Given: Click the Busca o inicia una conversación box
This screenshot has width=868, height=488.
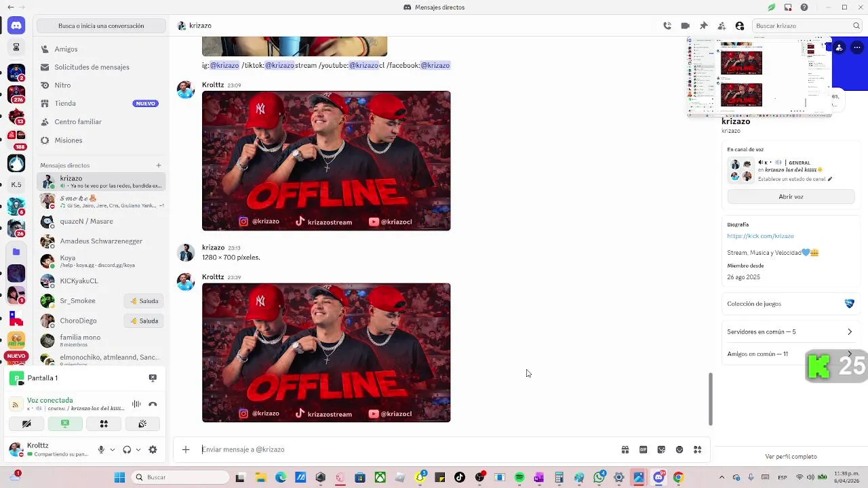Looking at the screenshot, I should (x=101, y=26).
